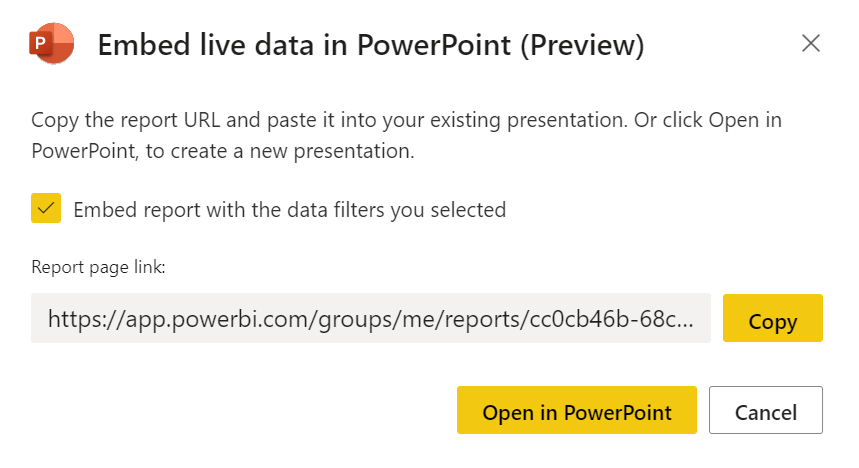Click the 'Report page link:' label
Screen dimensions: 859x468
tap(98, 267)
